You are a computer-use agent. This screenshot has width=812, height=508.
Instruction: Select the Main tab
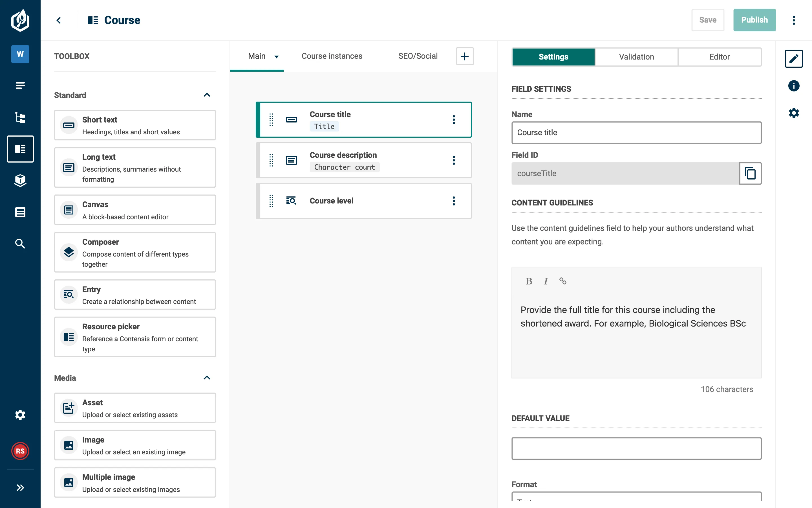pyautogui.click(x=257, y=56)
